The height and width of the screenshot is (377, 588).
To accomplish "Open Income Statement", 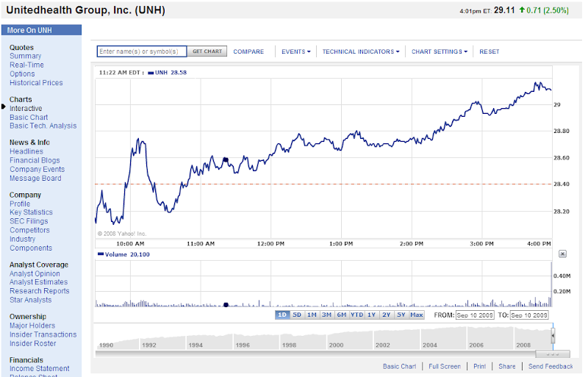I will coord(40,369).
